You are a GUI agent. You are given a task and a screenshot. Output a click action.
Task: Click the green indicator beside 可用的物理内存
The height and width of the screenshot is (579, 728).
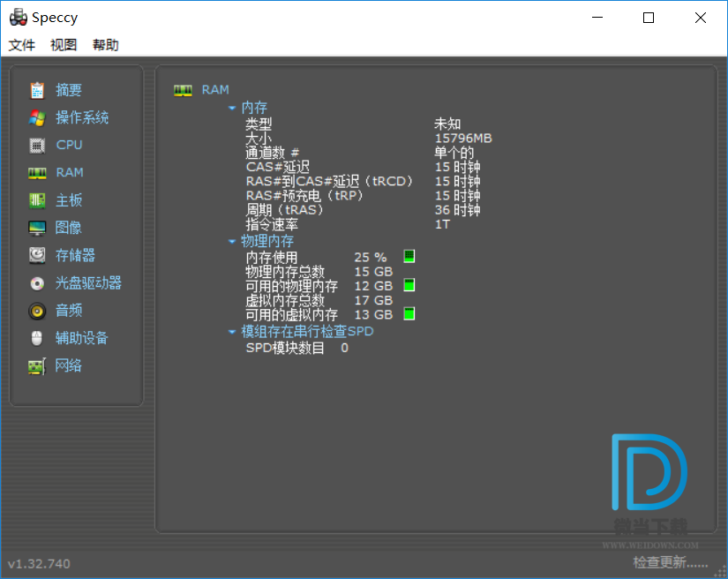click(x=409, y=285)
